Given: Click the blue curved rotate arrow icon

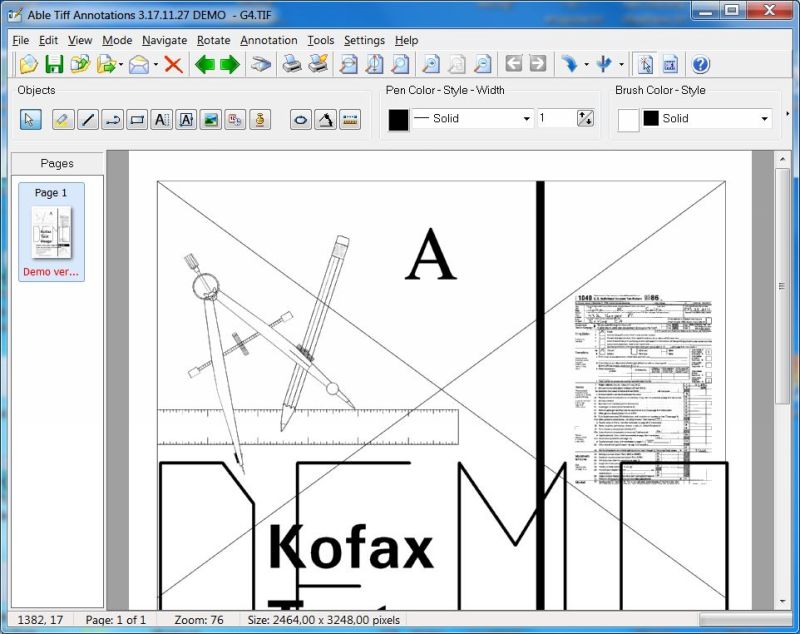Looking at the screenshot, I should point(569,65).
